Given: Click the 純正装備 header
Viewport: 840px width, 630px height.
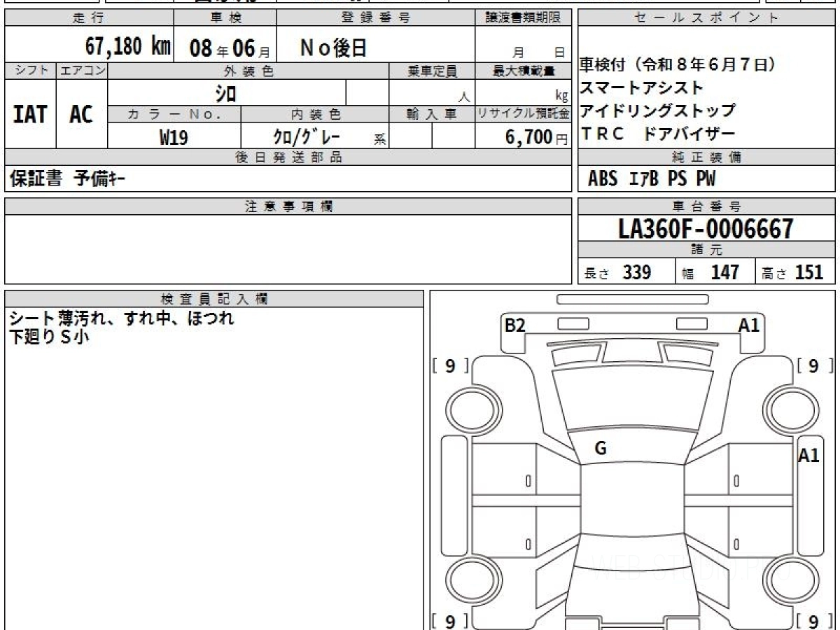Looking at the screenshot, I should (x=706, y=157).
